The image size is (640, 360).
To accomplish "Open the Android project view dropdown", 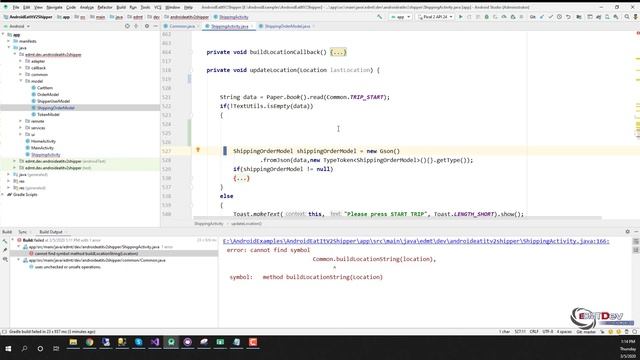I will click(17, 26).
